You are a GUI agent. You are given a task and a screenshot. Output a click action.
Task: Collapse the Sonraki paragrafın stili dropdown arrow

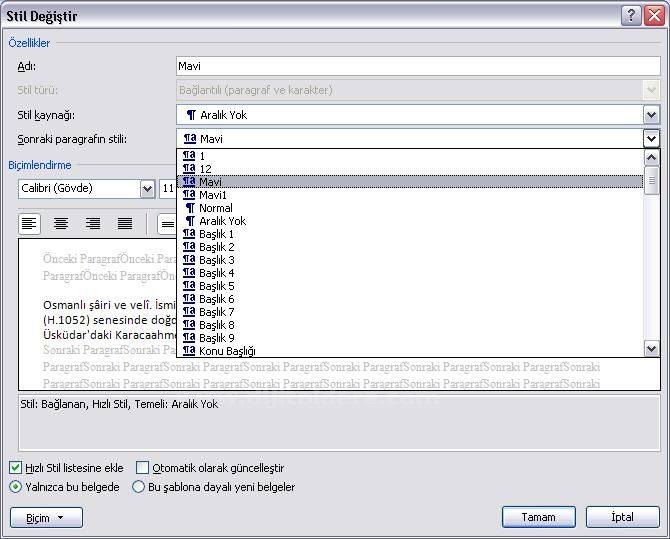click(651, 138)
